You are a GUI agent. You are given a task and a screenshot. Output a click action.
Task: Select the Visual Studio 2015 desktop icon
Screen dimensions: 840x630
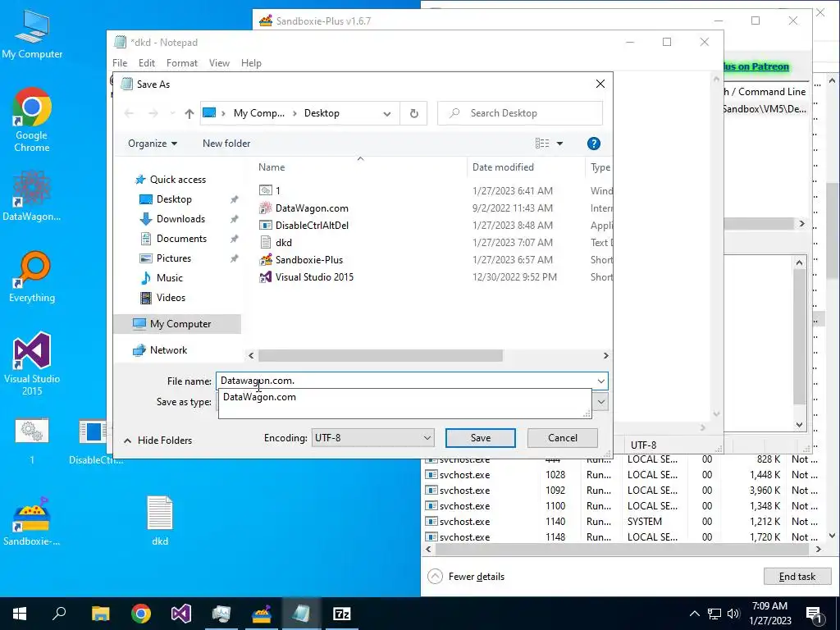[32, 363]
